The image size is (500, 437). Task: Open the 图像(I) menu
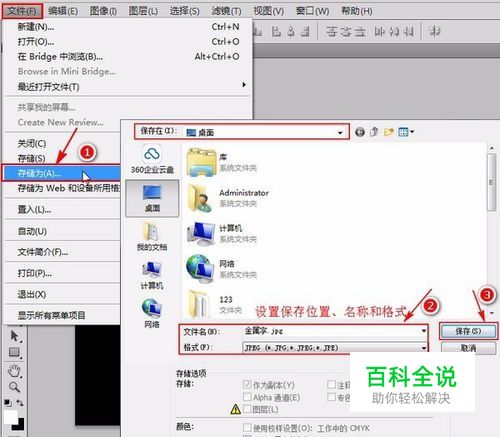click(x=103, y=11)
